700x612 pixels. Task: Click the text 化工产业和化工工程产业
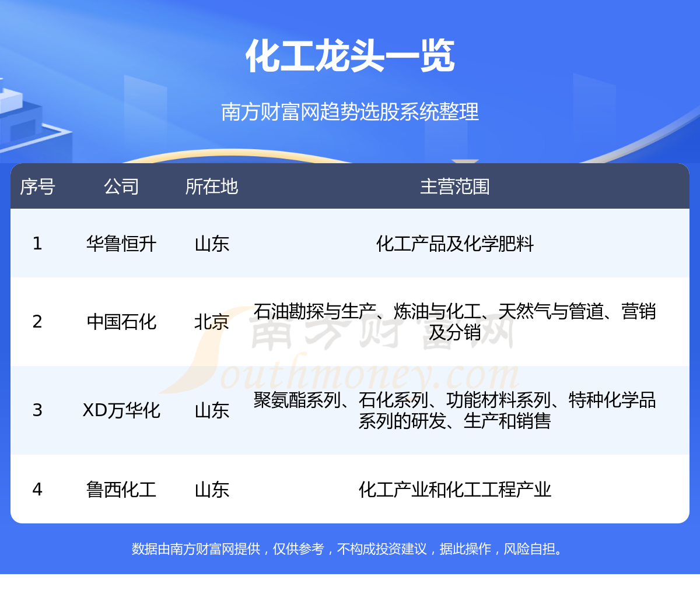(x=455, y=489)
